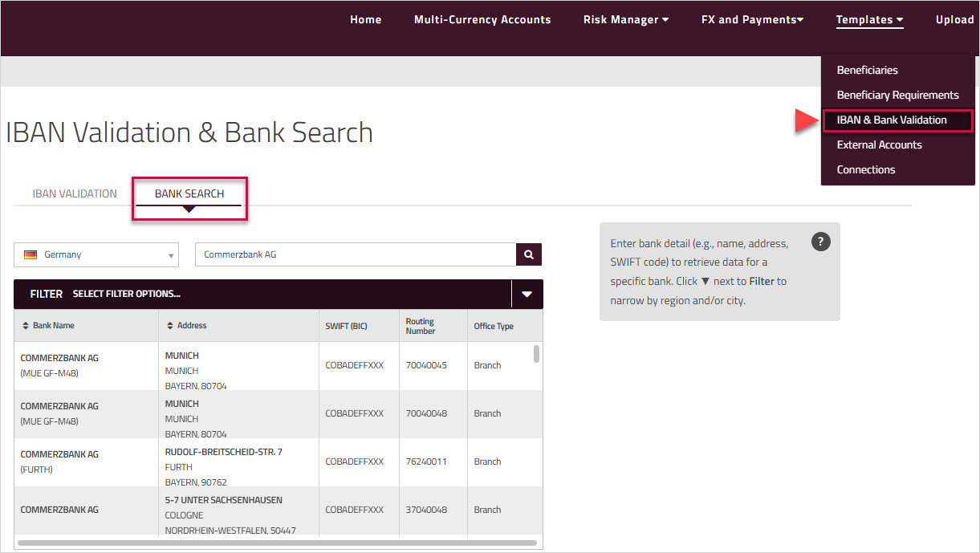Image resolution: width=980 pixels, height=553 pixels.
Task: Click routing number 76240011
Action: (426, 462)
